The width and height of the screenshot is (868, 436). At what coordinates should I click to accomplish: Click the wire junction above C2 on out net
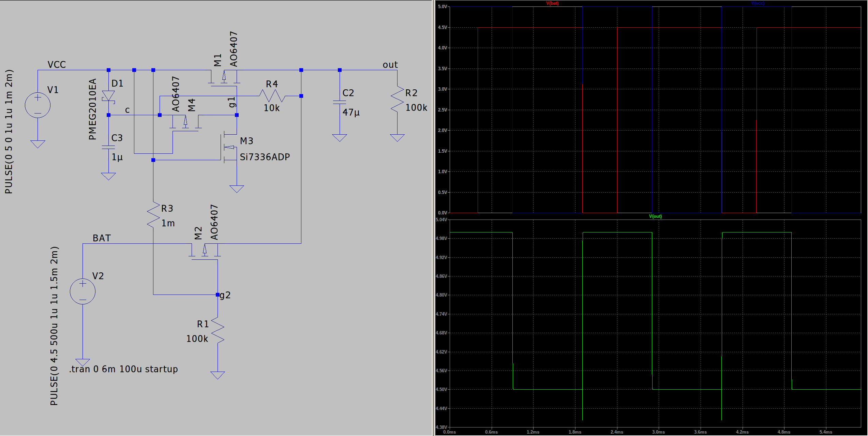click(x=340, y=70)
